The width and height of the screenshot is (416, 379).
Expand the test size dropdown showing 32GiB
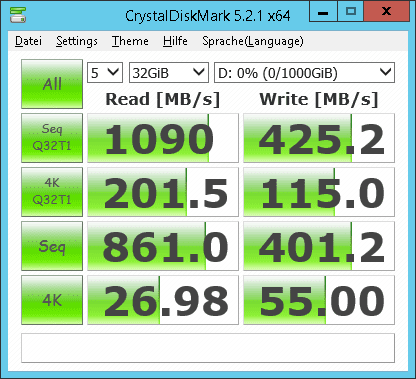click(x=169, y=72)
